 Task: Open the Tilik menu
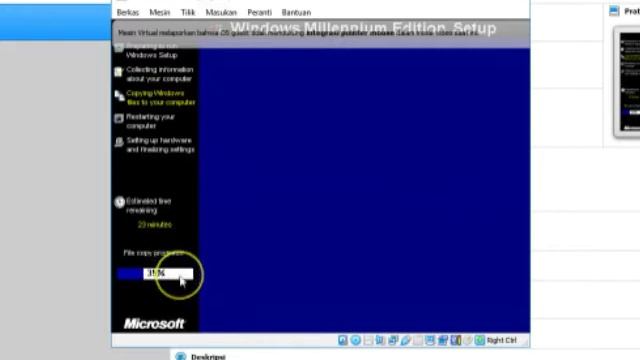point(188,13)
